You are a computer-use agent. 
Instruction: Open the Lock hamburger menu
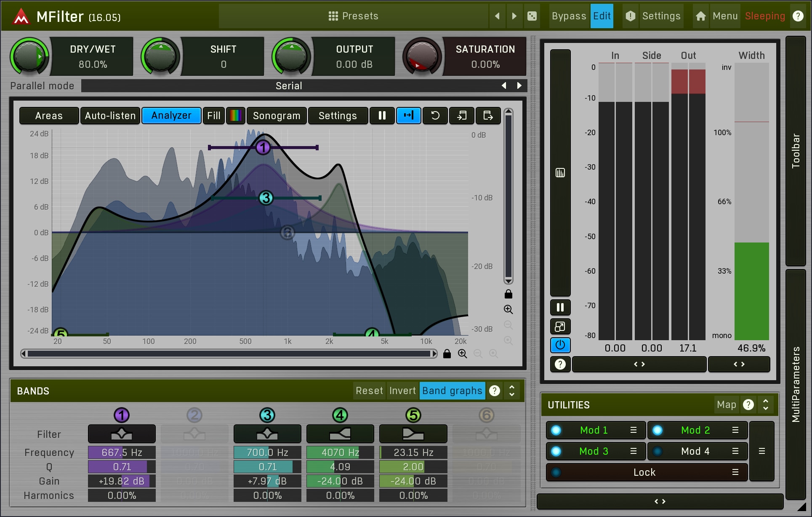(x=735, y=472)
